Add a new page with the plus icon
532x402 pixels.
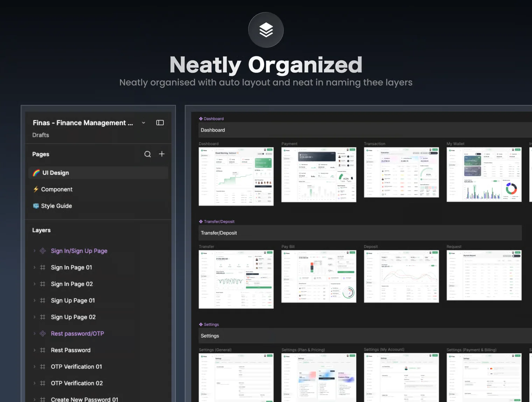tap(162, 154)
